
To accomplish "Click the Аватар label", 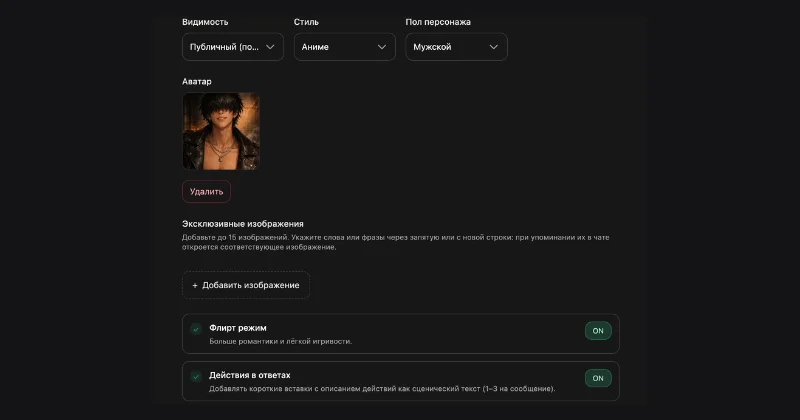I will pyautogui.click(x=196, y=82).
